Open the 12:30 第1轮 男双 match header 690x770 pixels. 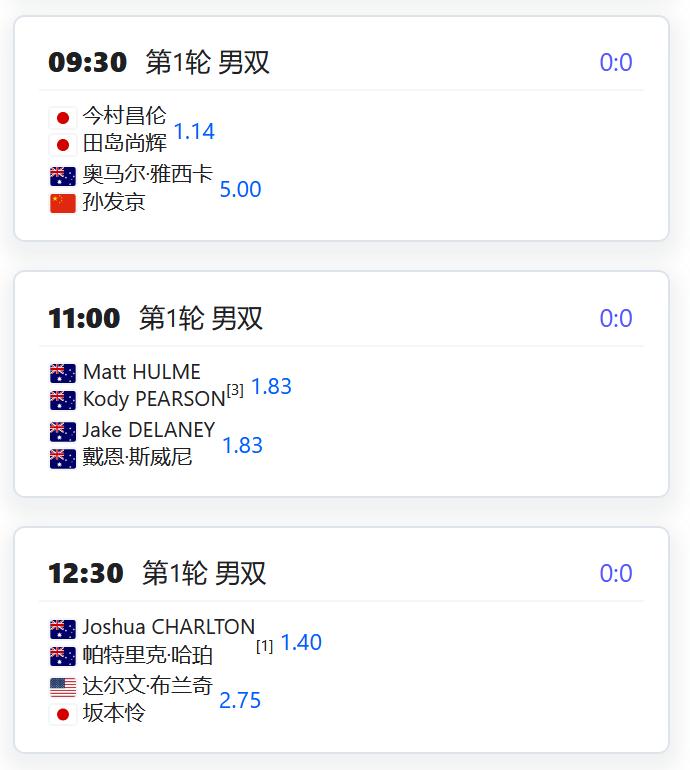tap(157, 573)
